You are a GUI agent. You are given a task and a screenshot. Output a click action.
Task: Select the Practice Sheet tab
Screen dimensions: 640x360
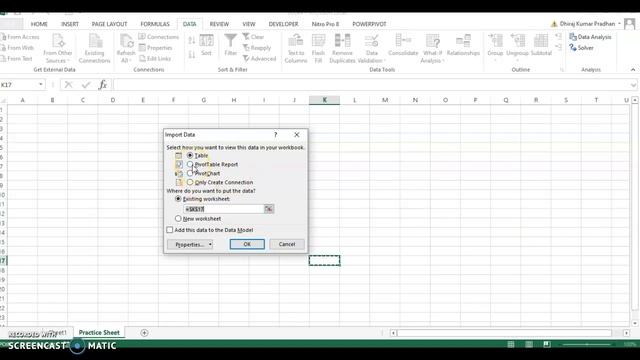tap(99, 333)
